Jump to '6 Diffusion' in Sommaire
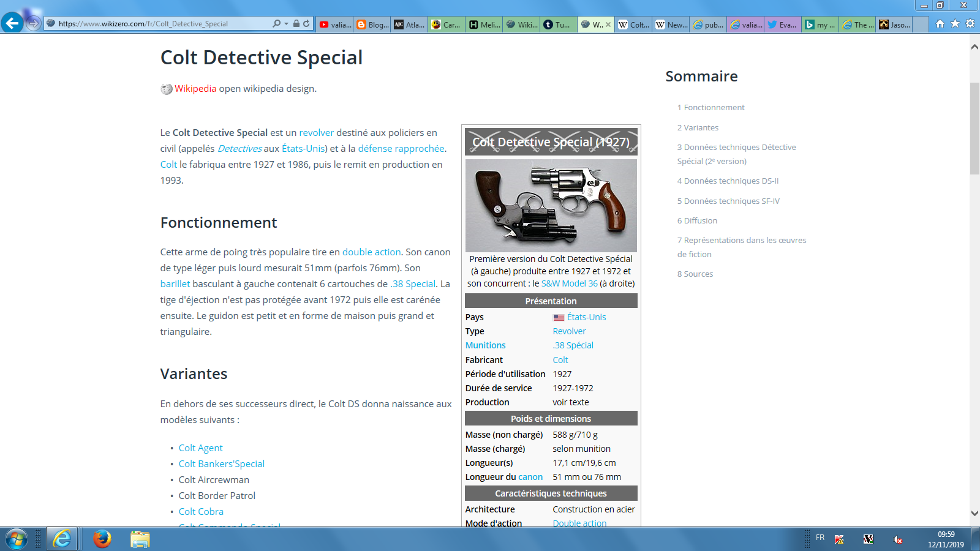Viewport: 980px width, 551px height. [697, 220]
